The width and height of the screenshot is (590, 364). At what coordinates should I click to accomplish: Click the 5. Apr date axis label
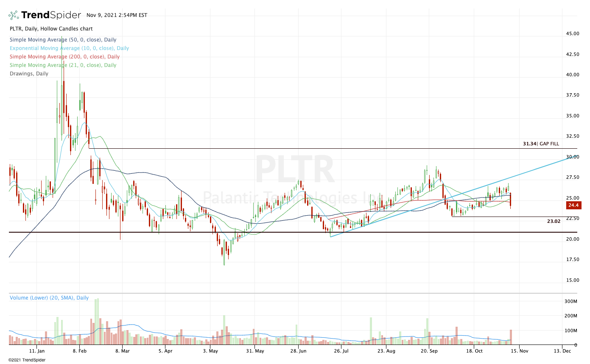(x=165, y=351)
